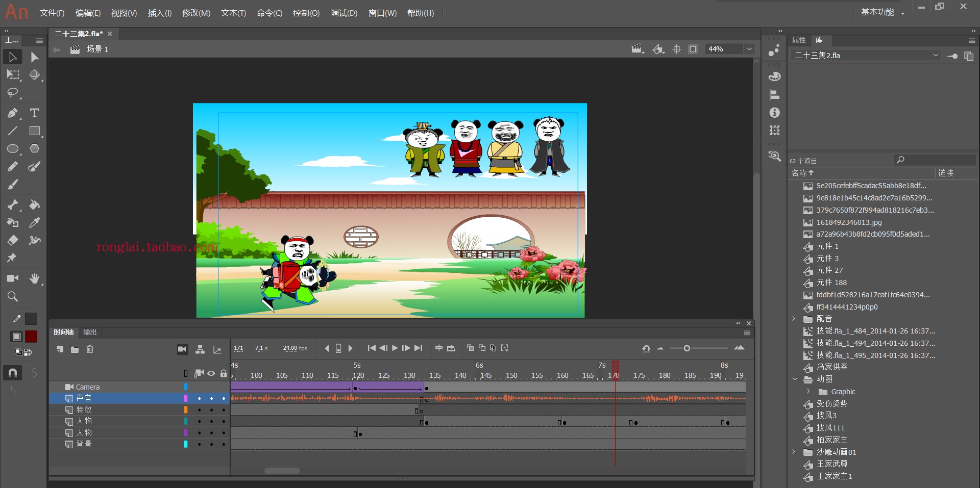The width and height of the screenshot is (980, 488).
Task: Select the Pencil tool
Action: (x=13, y=167)
